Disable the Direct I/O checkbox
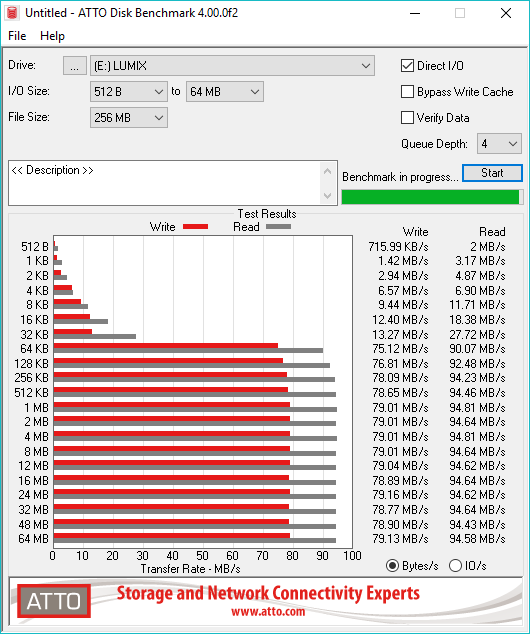 click(407, 66)
